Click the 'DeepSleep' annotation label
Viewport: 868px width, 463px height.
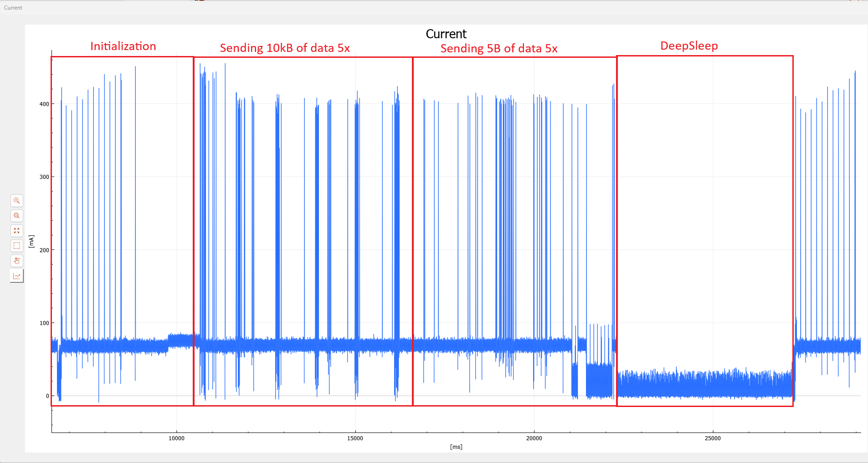(689, 46)
